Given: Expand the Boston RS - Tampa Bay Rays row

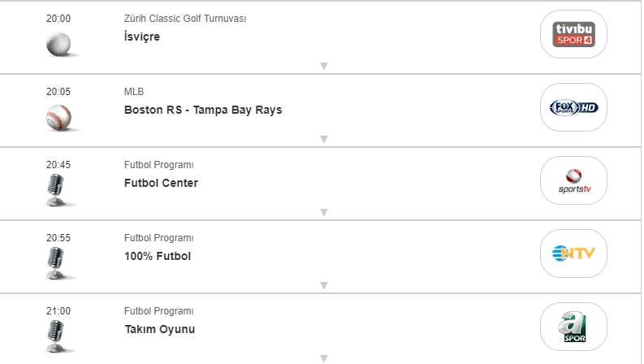Looking at the screenshot, I should pyautogui.click(x=323, y=140).
